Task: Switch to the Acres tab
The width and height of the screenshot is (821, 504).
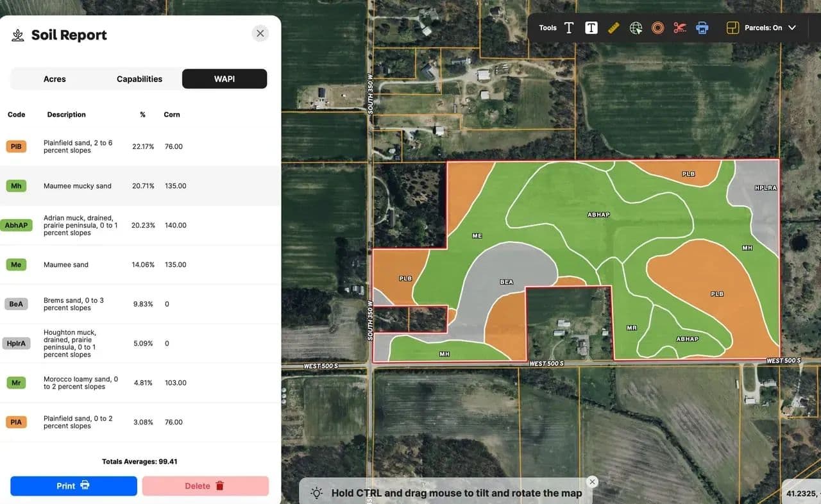Action: click(55, 79)
